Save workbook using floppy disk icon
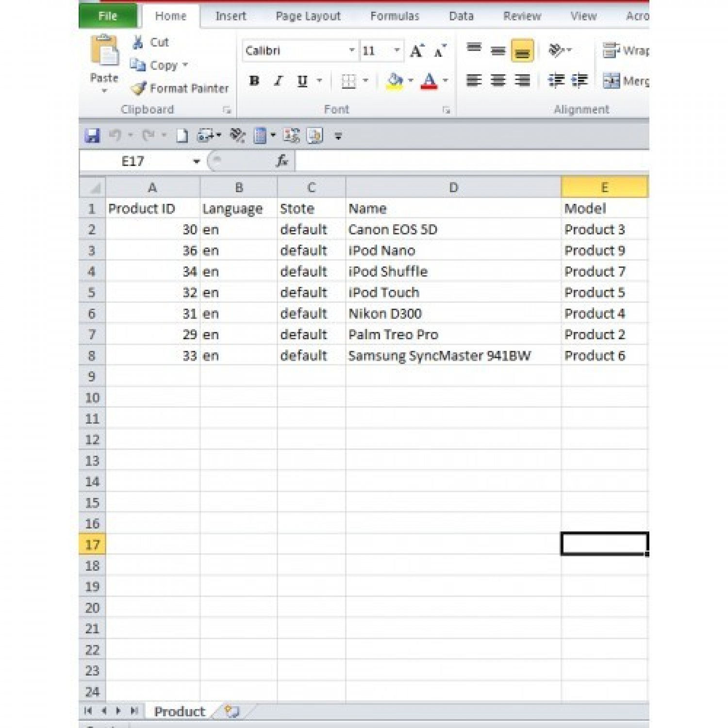 click(x=92, y=136)
